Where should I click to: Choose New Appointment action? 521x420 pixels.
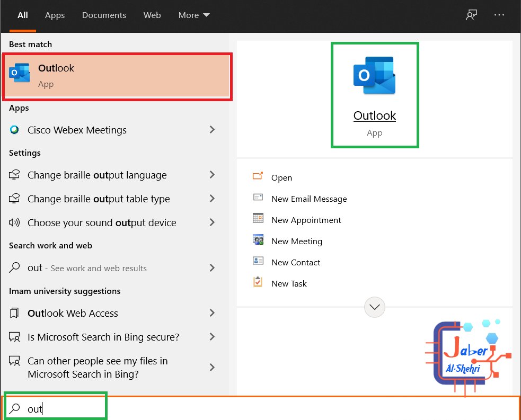306,220
